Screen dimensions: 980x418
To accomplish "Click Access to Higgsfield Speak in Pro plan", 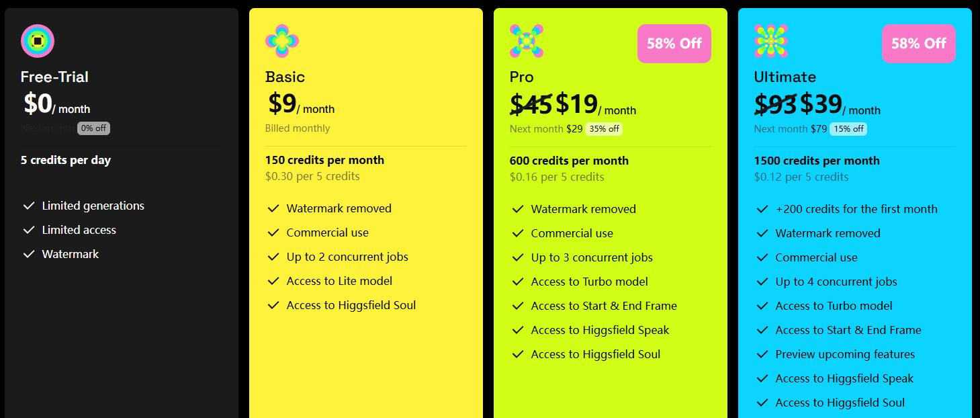I will pos(600,330).
